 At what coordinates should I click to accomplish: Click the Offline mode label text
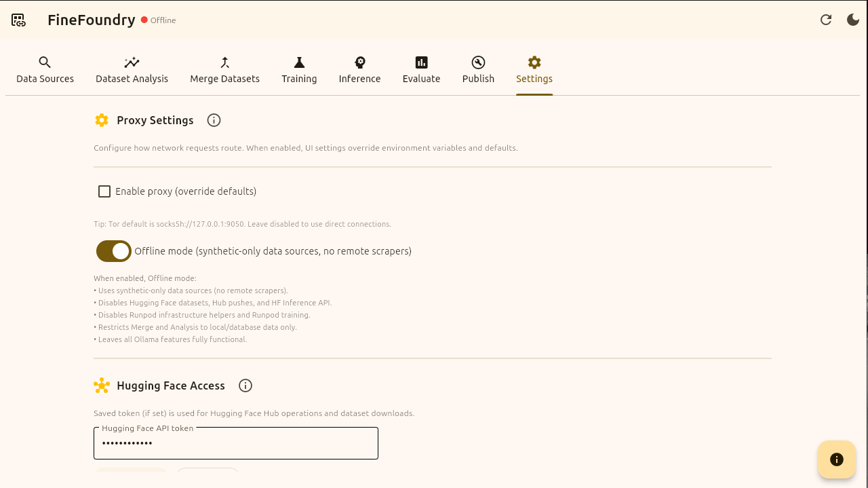point(273,251)
